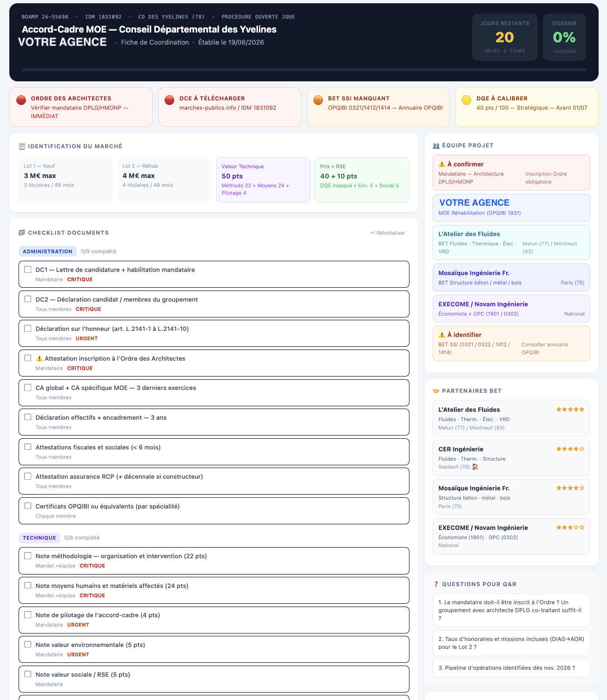
Task: Check CA global + CA spécifique MOE box
Action: 28,388
